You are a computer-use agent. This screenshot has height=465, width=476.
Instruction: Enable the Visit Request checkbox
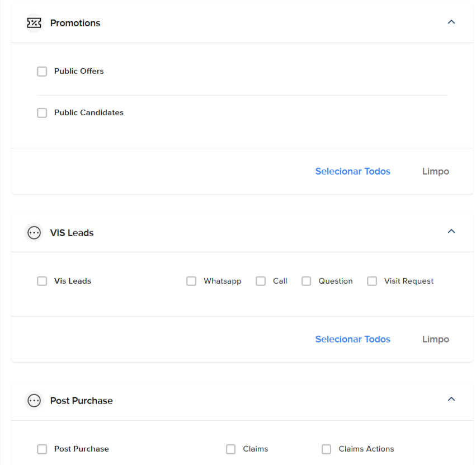[372, 281]
